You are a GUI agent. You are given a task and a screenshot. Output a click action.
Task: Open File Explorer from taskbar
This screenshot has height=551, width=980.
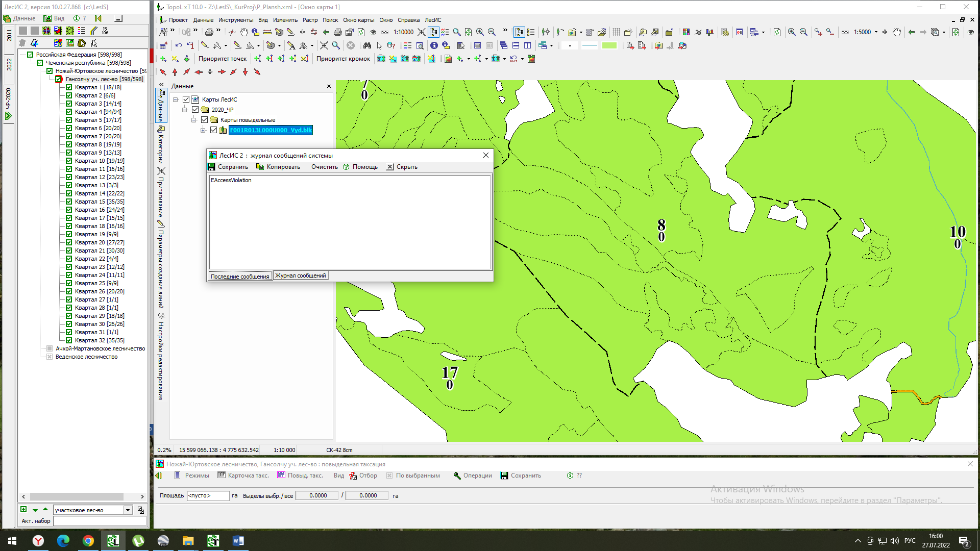(188, 540)
